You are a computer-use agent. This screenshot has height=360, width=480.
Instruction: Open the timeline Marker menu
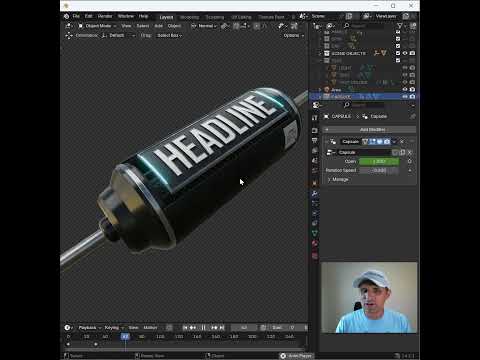(x=150, y=328)
